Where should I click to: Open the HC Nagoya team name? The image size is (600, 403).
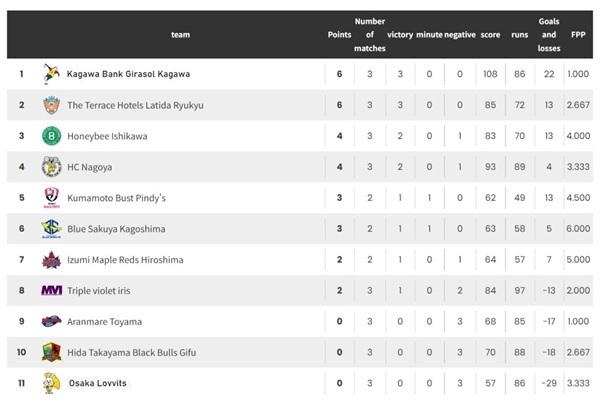point(90,167)
